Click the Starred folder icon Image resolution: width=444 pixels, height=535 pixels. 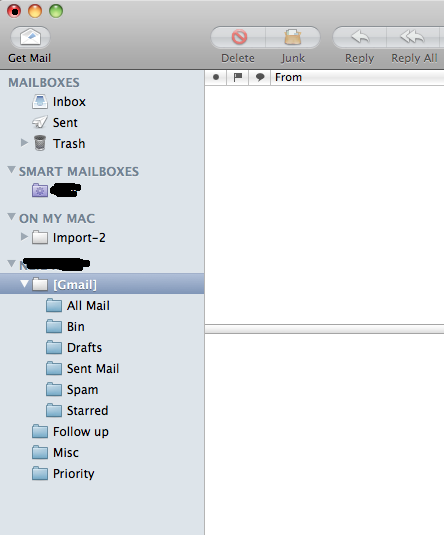pos(54,410)
